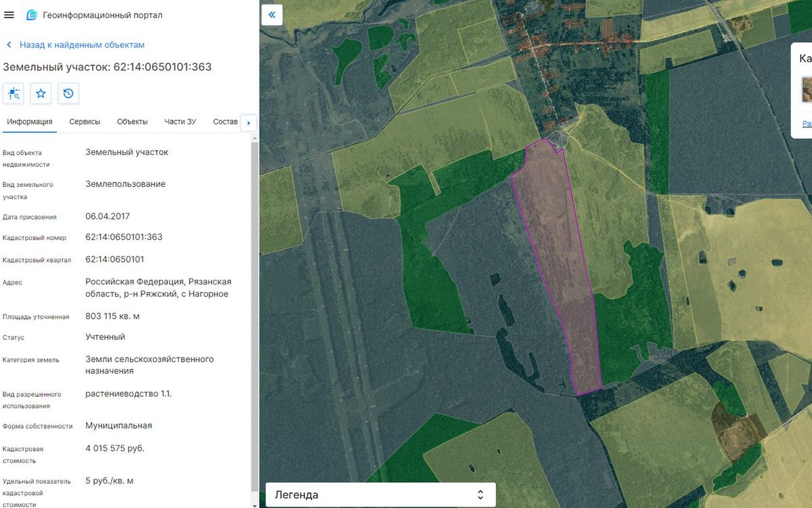Click the locate object on map icon

(x=14, y=93)
